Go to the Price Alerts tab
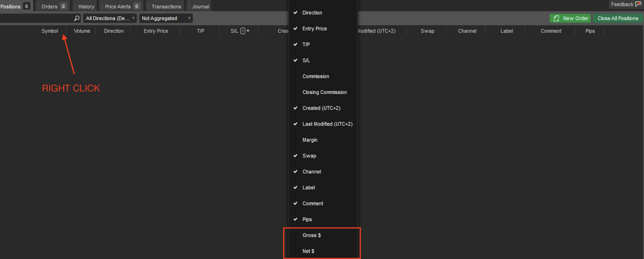 click(121, 6)
